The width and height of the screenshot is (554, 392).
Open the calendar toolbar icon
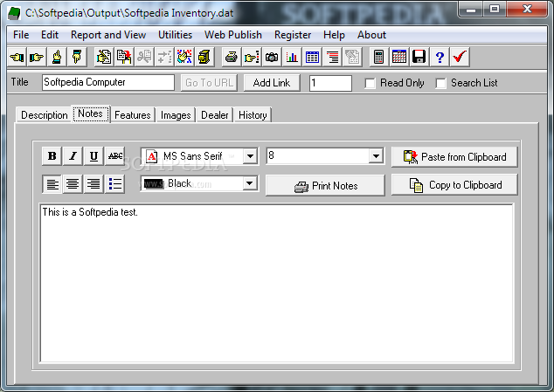(x=398, y=57)
